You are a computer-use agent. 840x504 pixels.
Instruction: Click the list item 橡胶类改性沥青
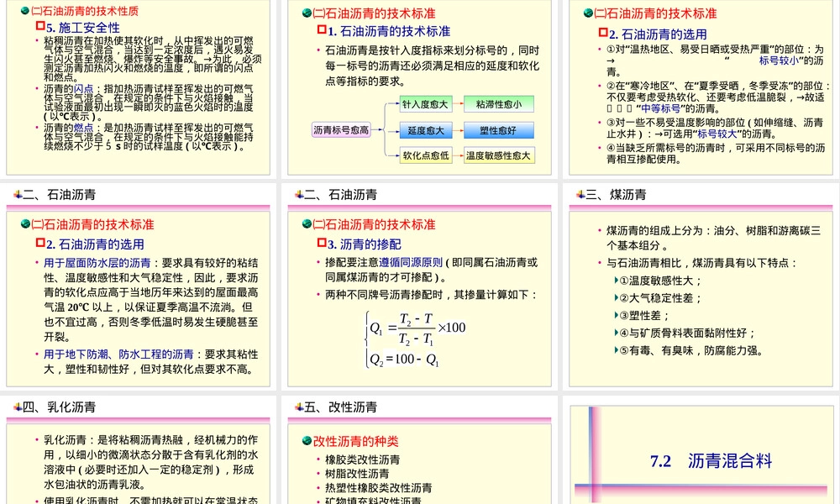(x=363, y=459)
